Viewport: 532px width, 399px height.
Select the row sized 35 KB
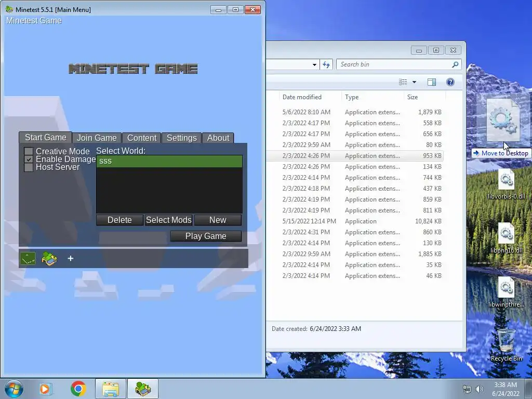point(354,265)
